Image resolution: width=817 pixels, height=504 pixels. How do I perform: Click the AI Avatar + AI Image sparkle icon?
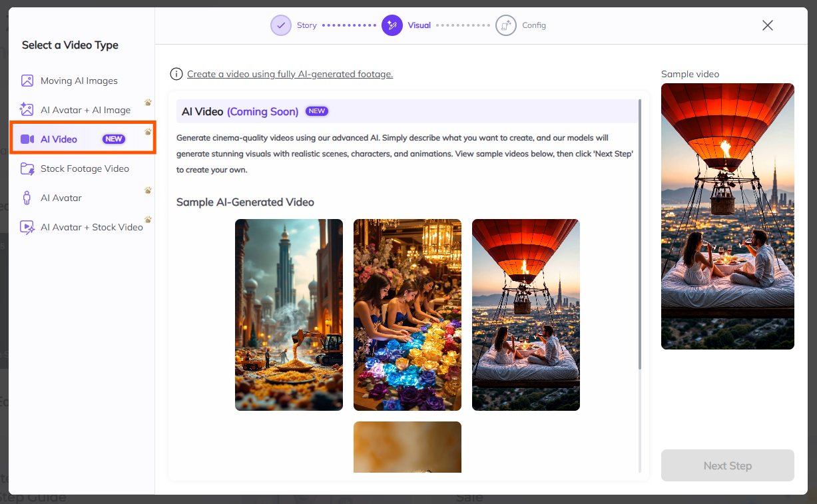click(x=27, y=110)
